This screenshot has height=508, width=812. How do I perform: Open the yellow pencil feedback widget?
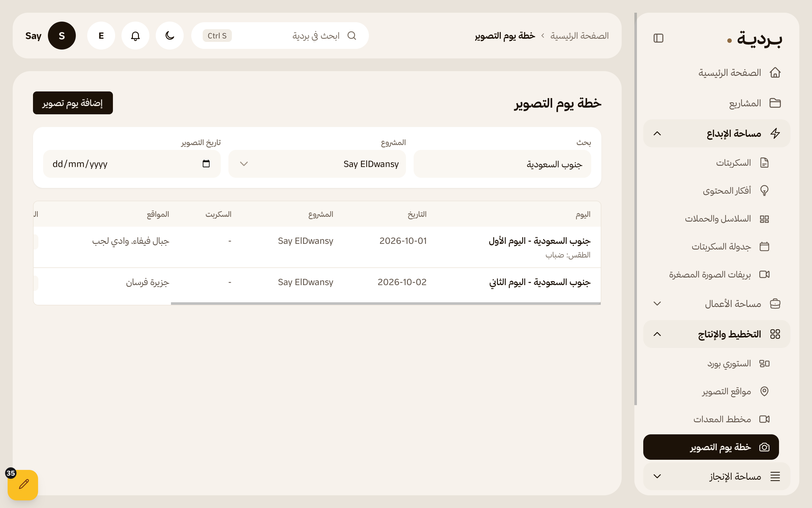pos(23,485)
